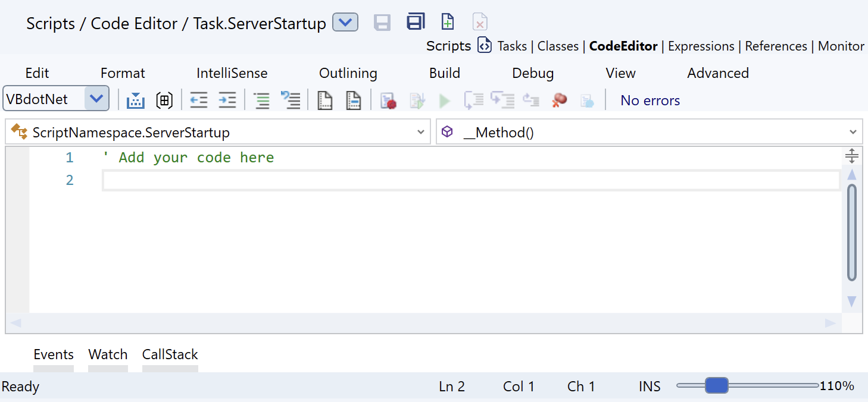Click the decrease line indent icon
This screenshot has width=868, height=402.
(198, 100)
